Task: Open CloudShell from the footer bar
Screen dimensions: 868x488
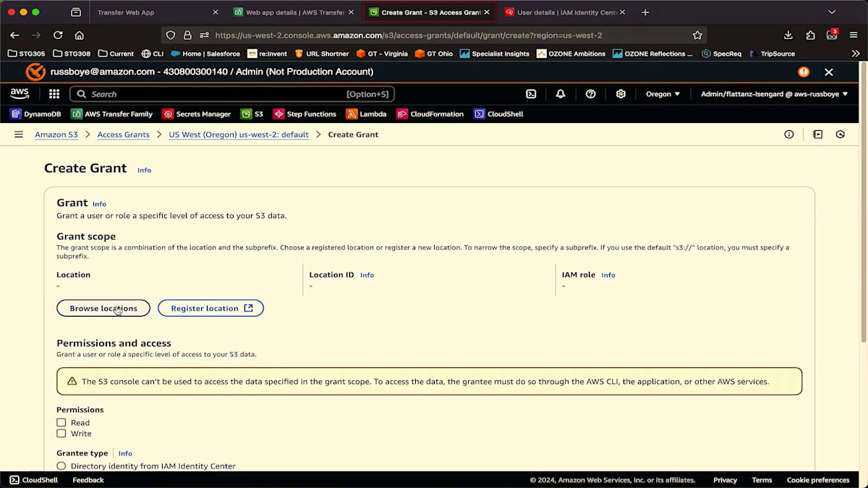Action: tap(33, 480)
